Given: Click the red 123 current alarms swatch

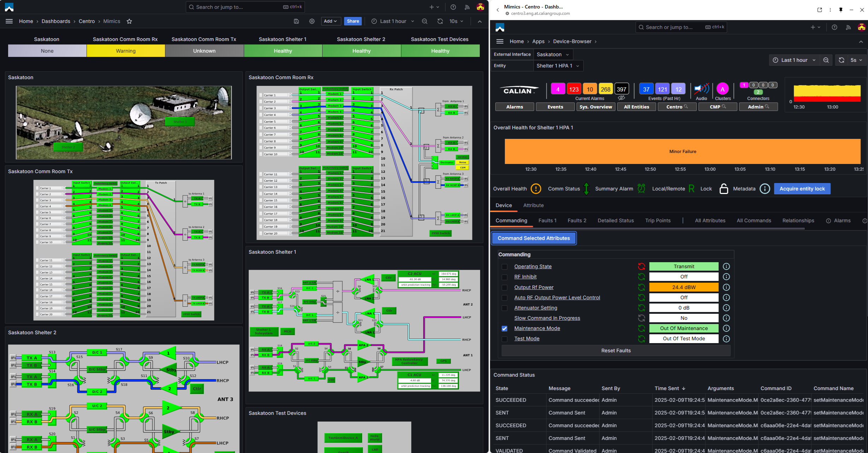Looking at the screenshot, I should (574, 89).
